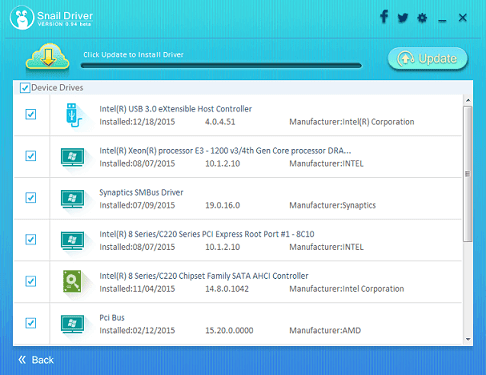Go Back to the previous screen
The height and width of the screenshot is (375, 486).
tap(36, 360)
